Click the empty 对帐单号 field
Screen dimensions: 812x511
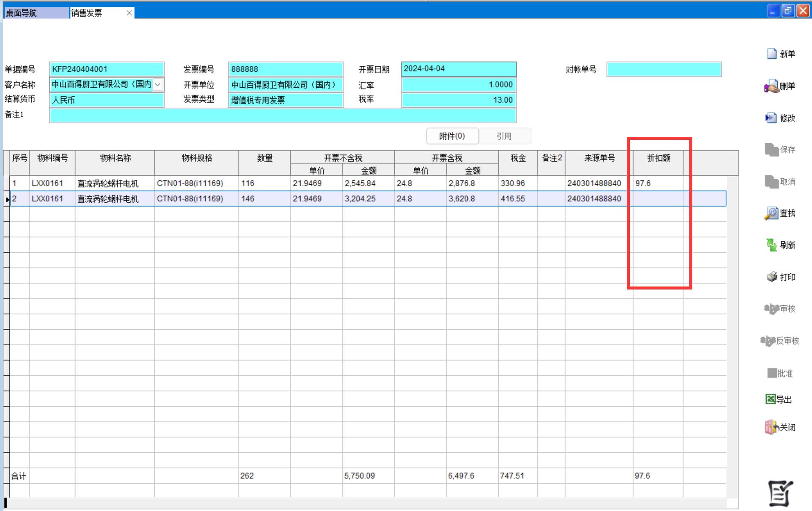point(664,69)
